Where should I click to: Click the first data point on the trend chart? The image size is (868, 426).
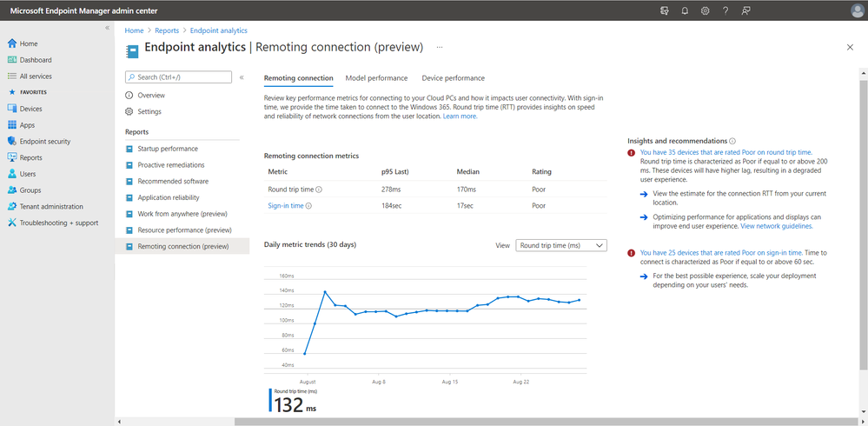tap(305, 354)
